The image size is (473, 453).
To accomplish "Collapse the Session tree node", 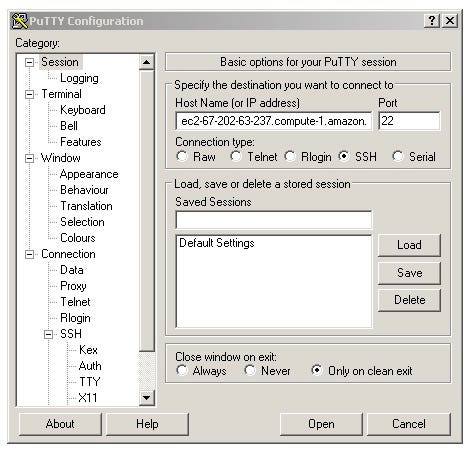I will pyautogui.click(x=30, y=62).
